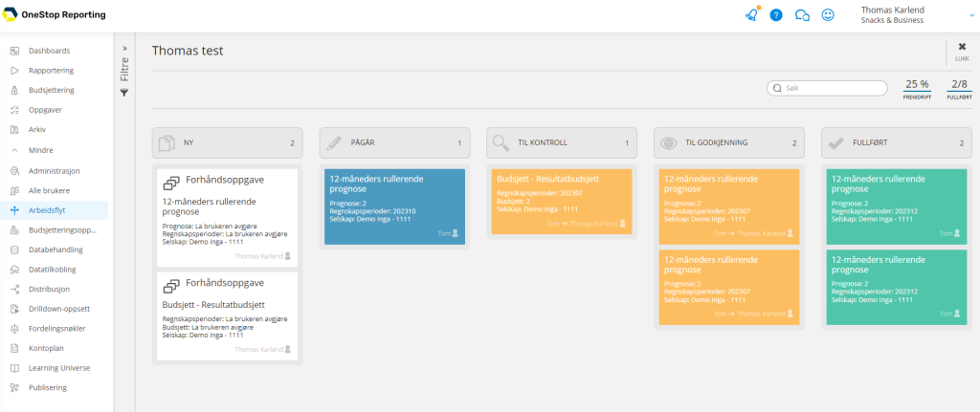Click the 2/8 Fullført counter

[959, 89]
